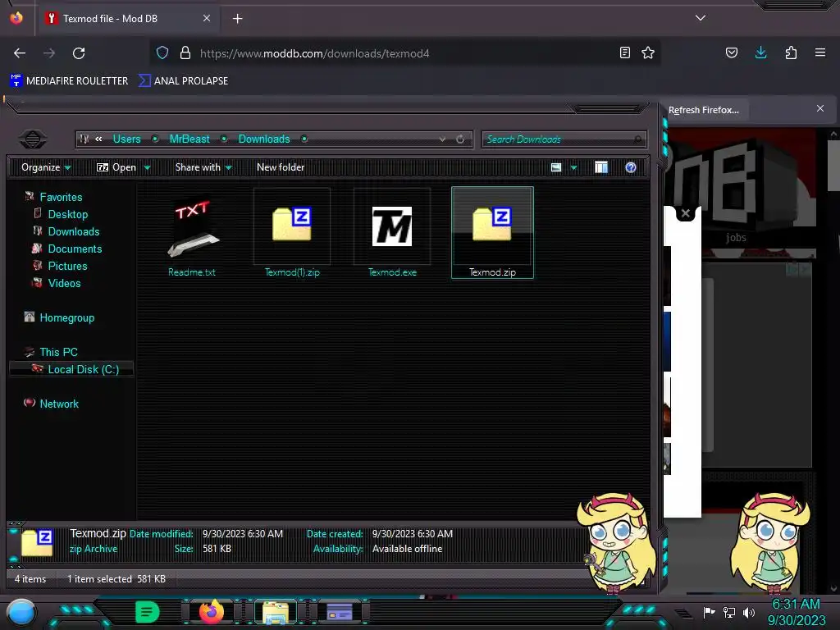The image size is (840, 630).
Task: Click the Action Center flag tray icon
Action: click(x=709, y=612)
